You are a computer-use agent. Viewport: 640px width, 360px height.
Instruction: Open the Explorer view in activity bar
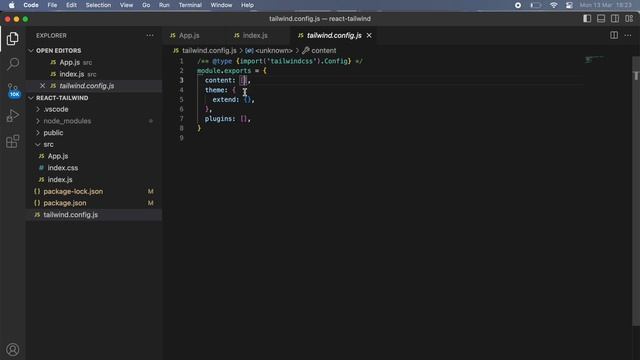pyautogui.click(x=13, y=39)
